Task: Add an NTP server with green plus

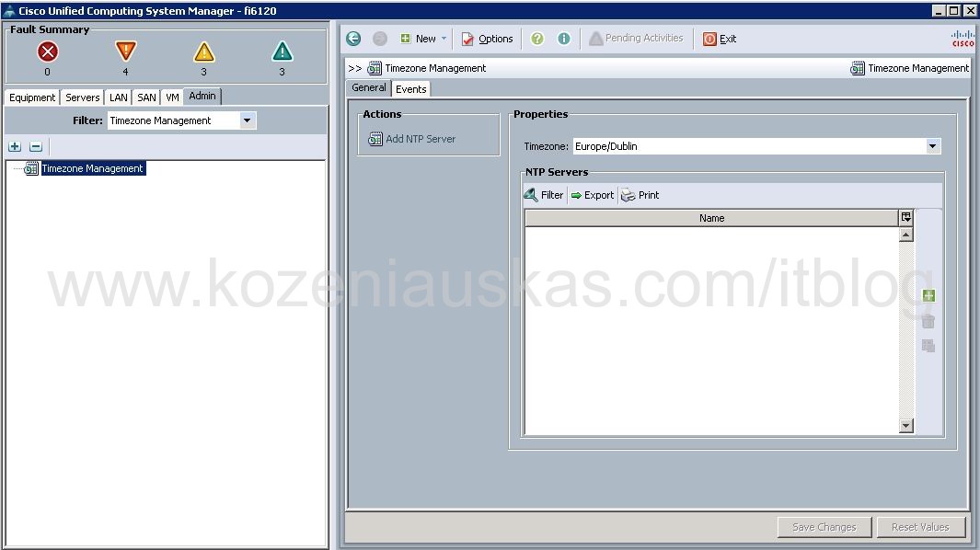Action: 928,295
